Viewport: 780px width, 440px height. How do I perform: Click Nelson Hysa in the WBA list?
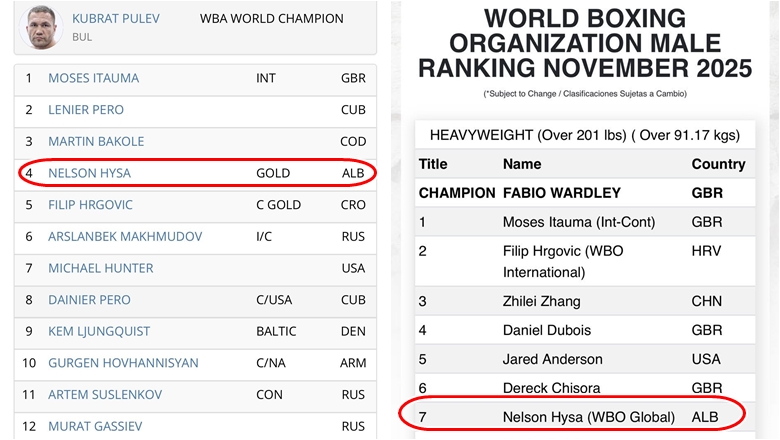[89, 173]
